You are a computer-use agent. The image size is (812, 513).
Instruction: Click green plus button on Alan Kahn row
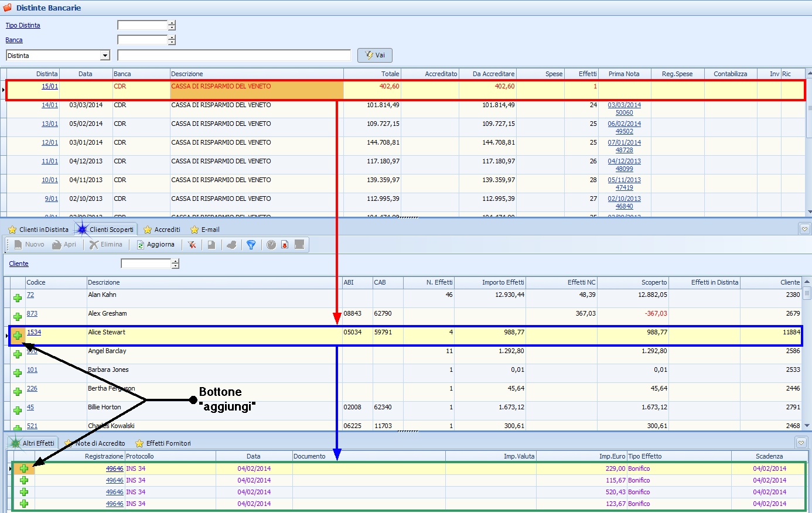(x=18, y=298)
